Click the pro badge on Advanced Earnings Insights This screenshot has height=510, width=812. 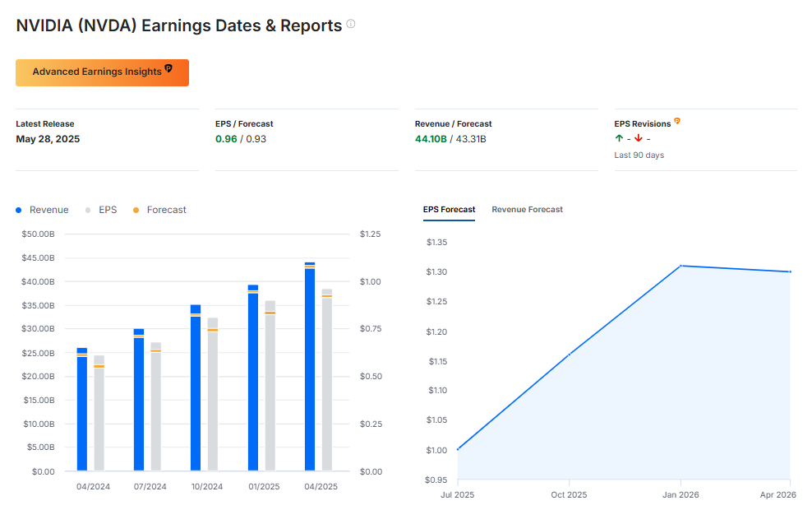click(168, 68)
